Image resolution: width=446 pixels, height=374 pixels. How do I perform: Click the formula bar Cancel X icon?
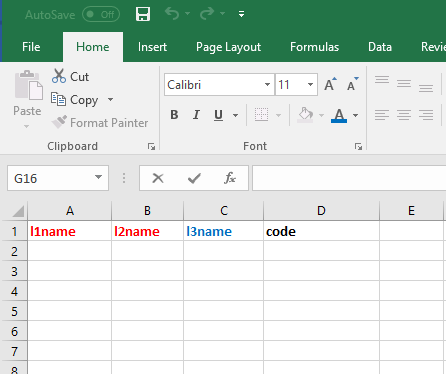pyautogui.click(x=158, y=178)
